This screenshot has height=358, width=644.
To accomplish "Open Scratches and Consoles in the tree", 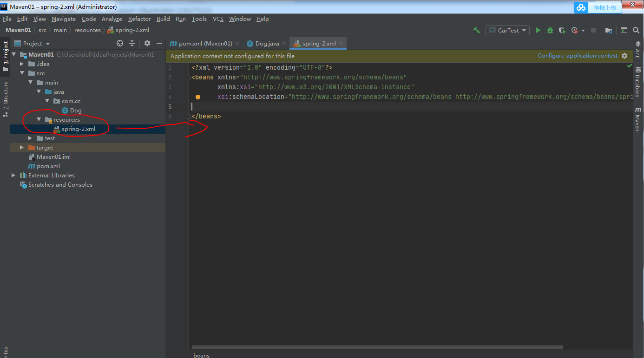I will click(60, 185).
